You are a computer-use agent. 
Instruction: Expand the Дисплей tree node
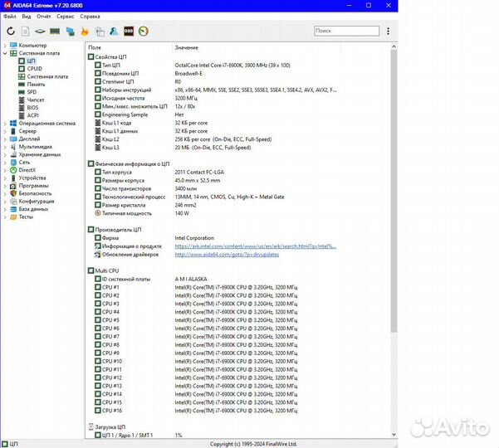(x=5, y=139)
